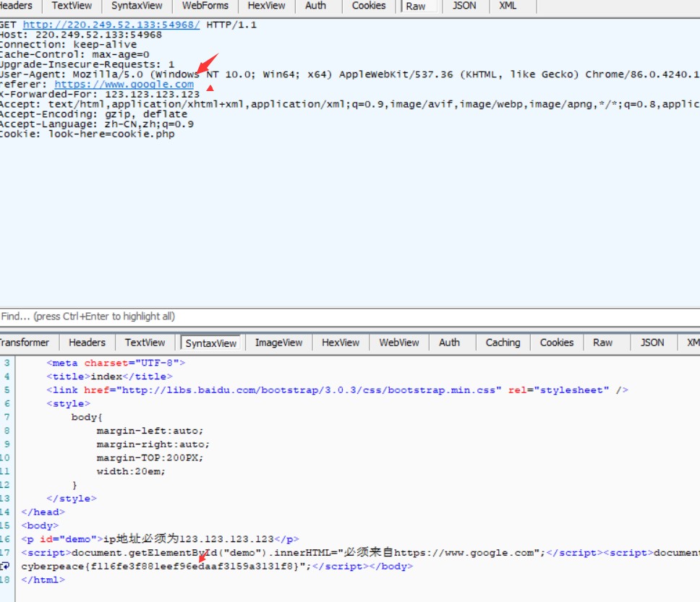Click the title index line
Image resolution: width=700 pixels, height=602 pixels.
tap(109, 377)
